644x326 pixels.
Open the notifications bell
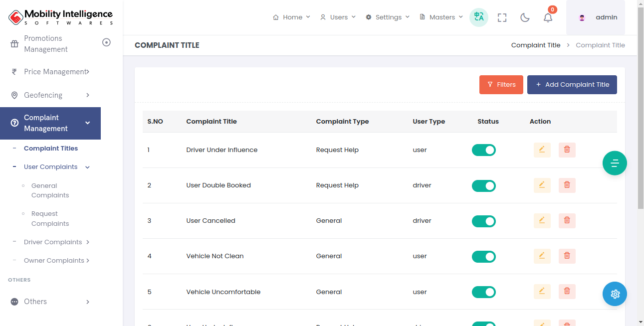pos(548,17)
